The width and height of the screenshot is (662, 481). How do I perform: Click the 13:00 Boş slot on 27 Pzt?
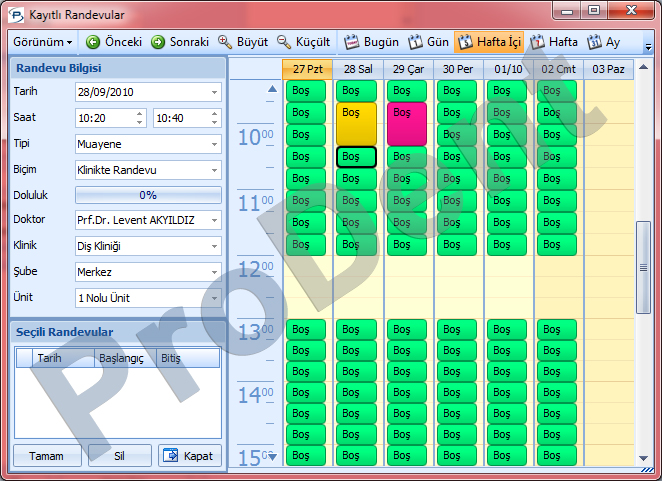coord(306,329)
